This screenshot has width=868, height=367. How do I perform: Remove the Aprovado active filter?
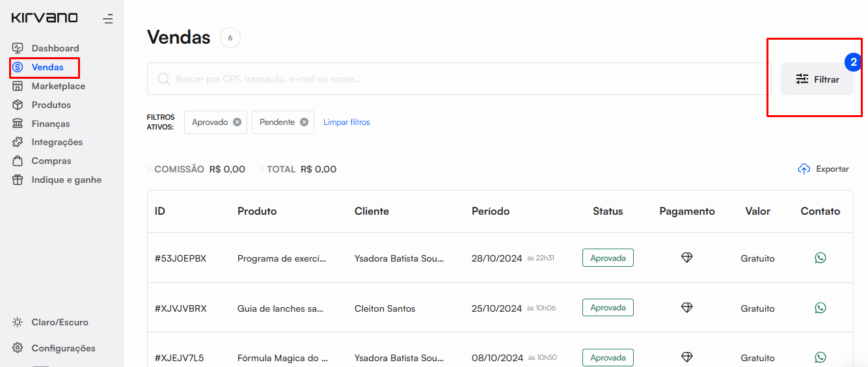[237, 122]
